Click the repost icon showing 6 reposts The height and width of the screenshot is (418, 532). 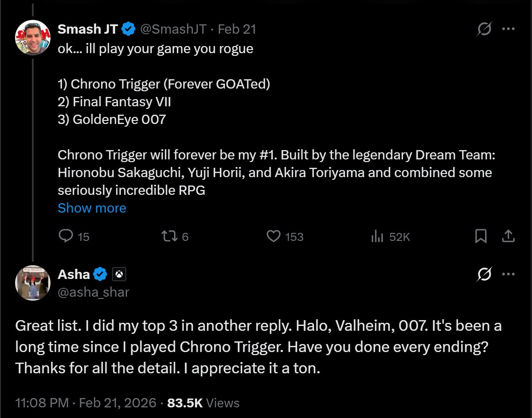point(170,236)
